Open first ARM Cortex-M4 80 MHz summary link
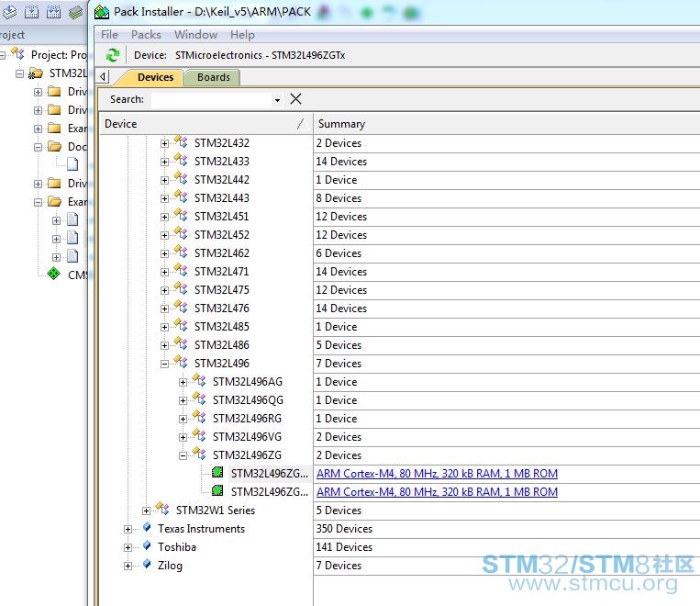The height and width of the screenshot is (606, 700). click(437, 473)
